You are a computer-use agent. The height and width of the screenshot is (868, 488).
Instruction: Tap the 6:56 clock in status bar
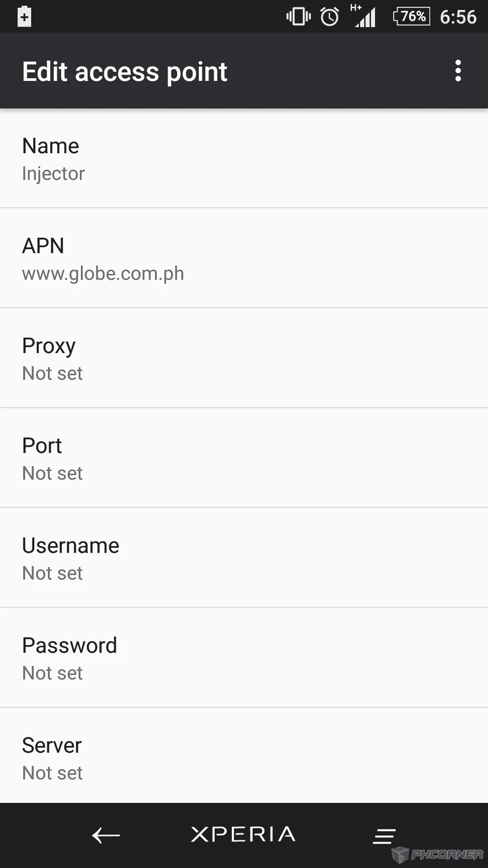tap(458, 17)
